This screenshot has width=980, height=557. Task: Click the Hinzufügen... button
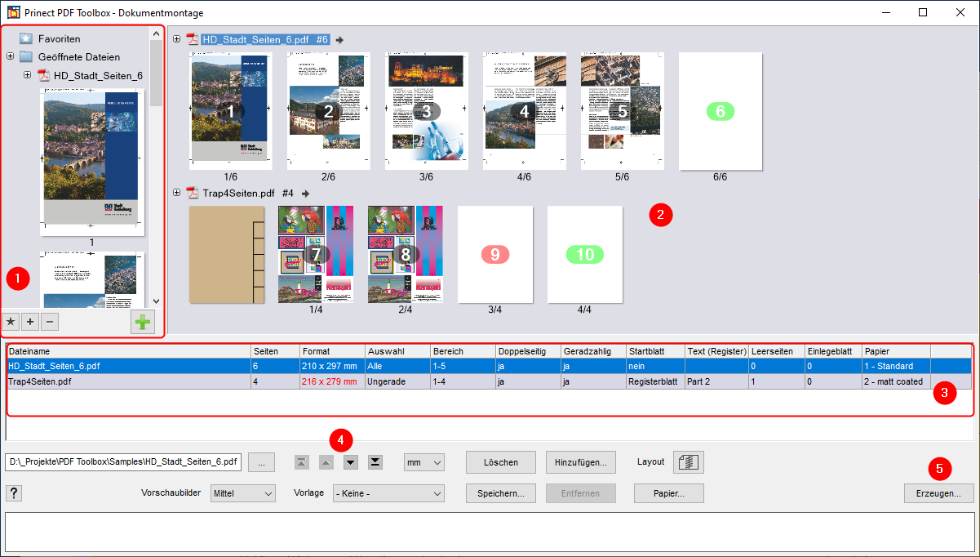[x=581, y=462]
